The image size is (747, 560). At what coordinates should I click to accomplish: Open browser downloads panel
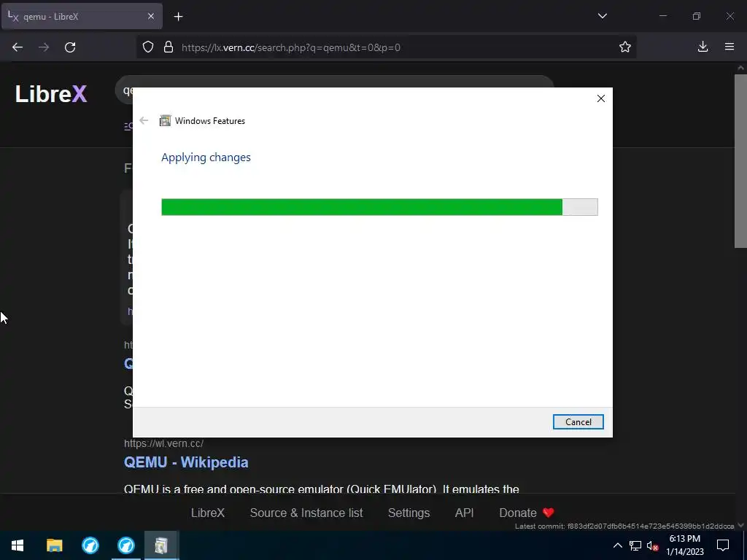tap(703, 47)
